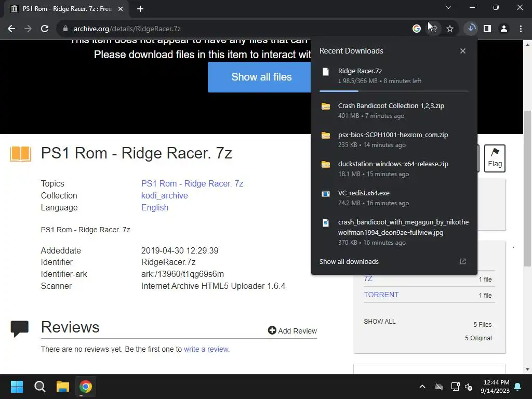Click the psx-bios zip folder icon

(x=326, y=136)
